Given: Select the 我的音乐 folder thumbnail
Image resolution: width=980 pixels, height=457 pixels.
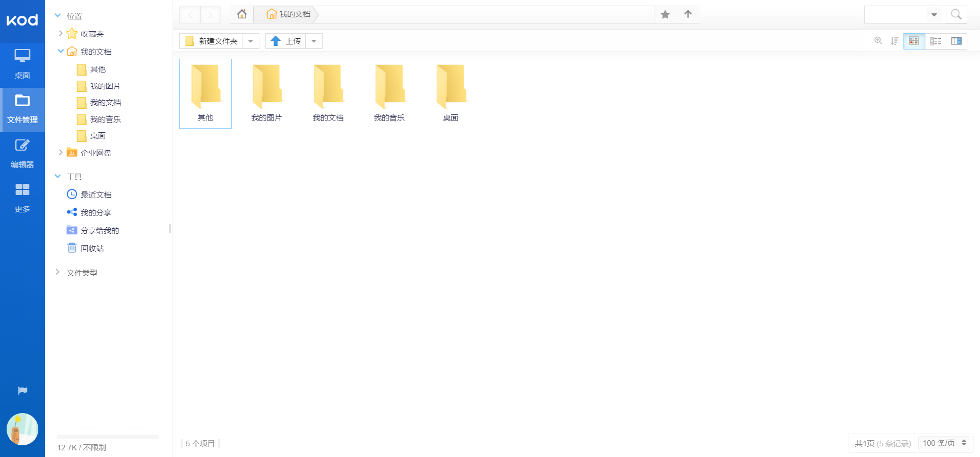Looking at the screenshot, I should point(389,93).
